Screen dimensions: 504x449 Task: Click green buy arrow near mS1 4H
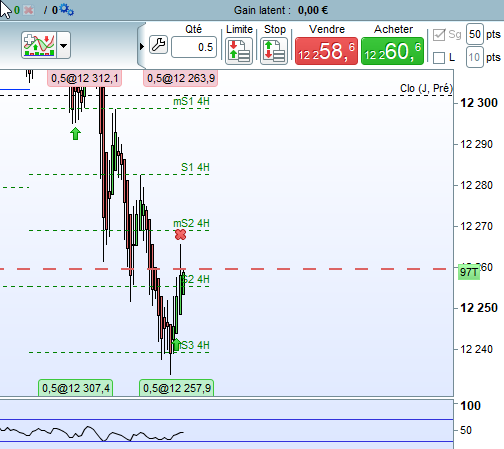pos(75,134)
